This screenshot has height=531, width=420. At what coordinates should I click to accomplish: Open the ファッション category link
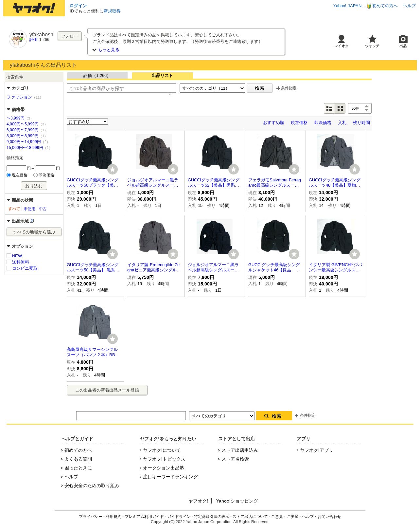(x=19, y=97)
